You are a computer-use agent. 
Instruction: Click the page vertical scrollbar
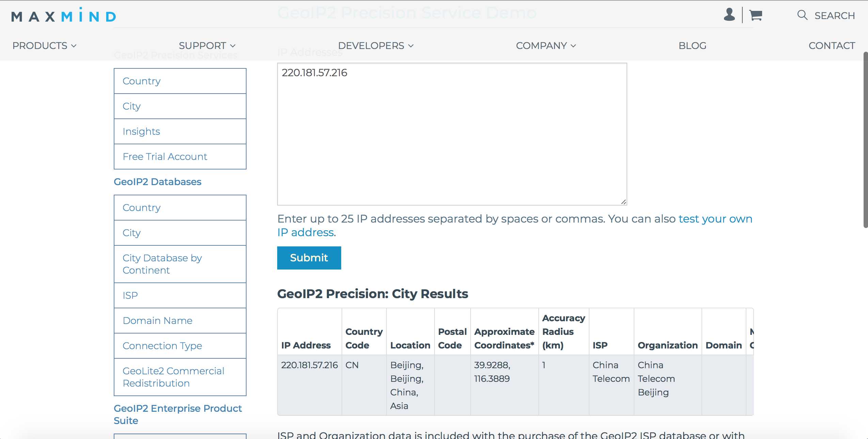pos(865,140)
